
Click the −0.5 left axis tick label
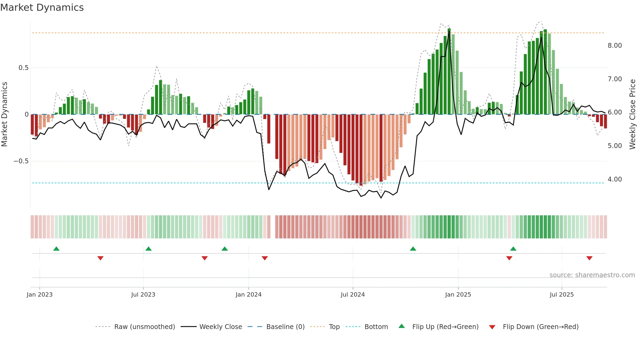[21, 161]
